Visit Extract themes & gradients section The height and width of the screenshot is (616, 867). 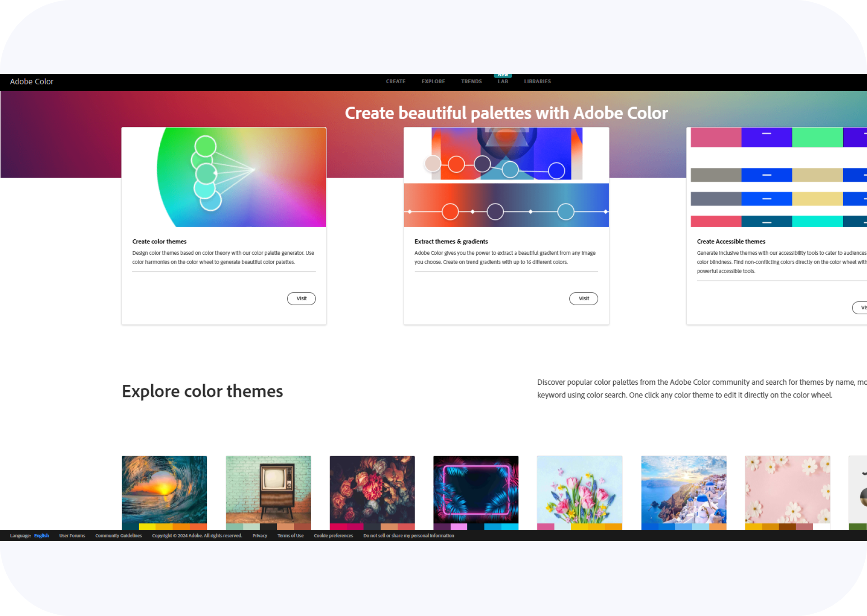tap(583, 298)
